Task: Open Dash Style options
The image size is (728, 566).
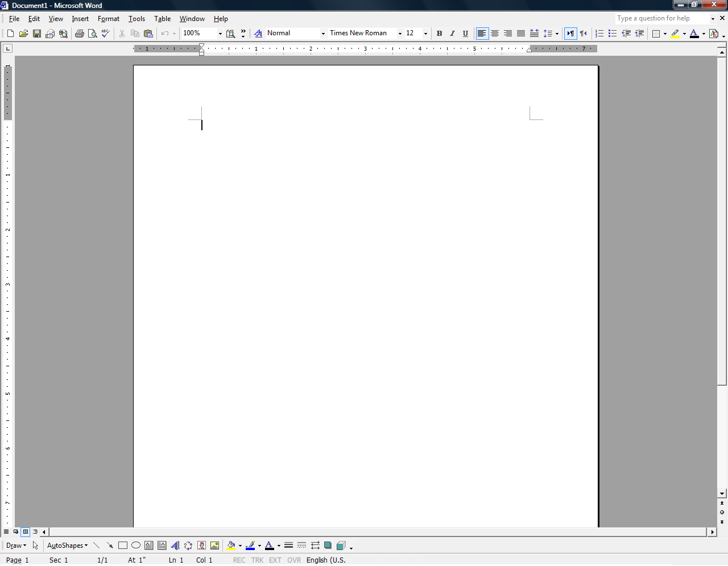Action: 301,546
